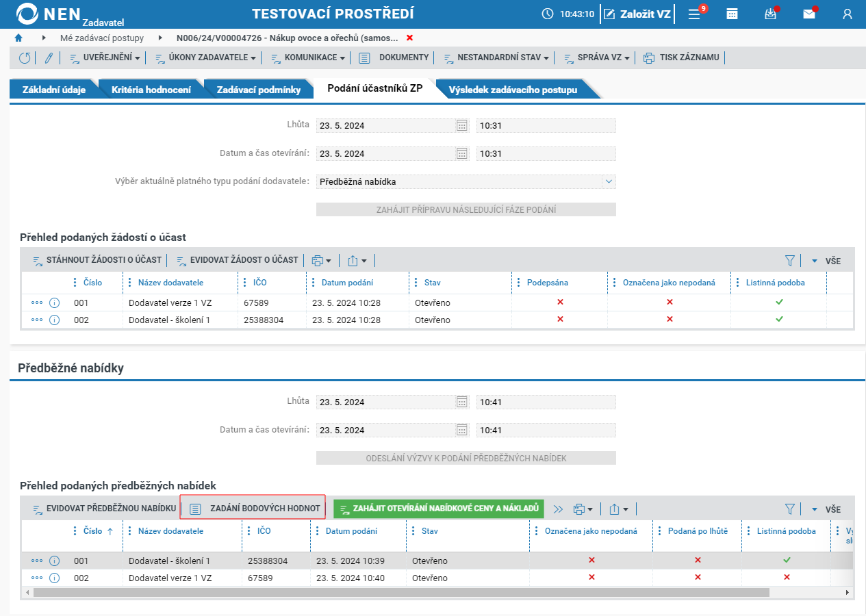This screenshot has height=616, width=866.
Task: Open row actions for nabídka 001 Dodavatel - školení 1
Action: tap(37, 561)
